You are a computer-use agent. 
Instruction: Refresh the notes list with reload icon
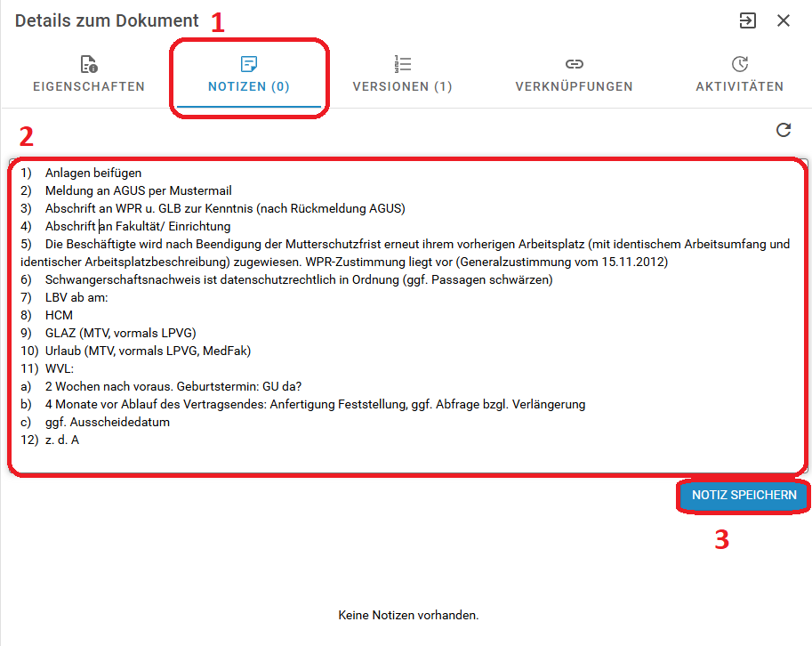[x=783, y=131]
